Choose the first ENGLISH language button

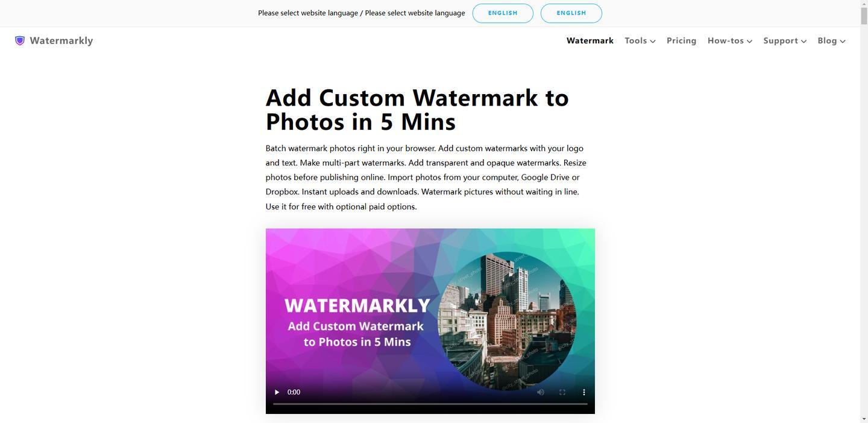(503, 13)
